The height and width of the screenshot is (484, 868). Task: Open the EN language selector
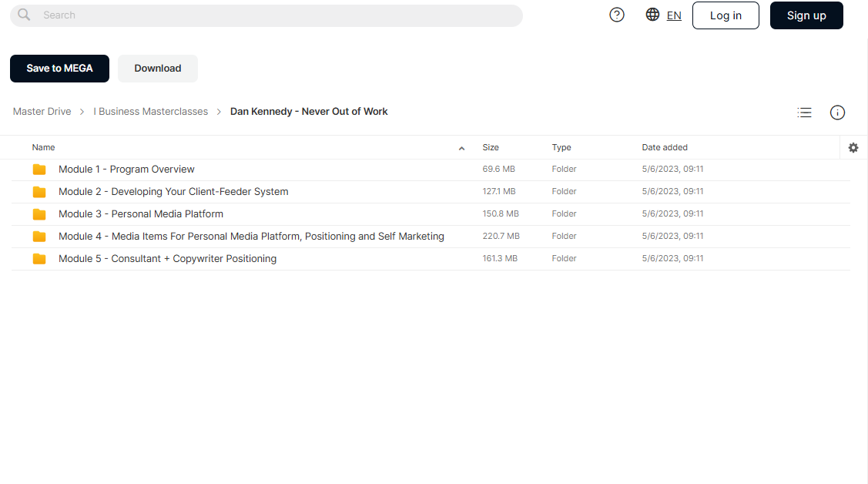(x=674, y=15)
